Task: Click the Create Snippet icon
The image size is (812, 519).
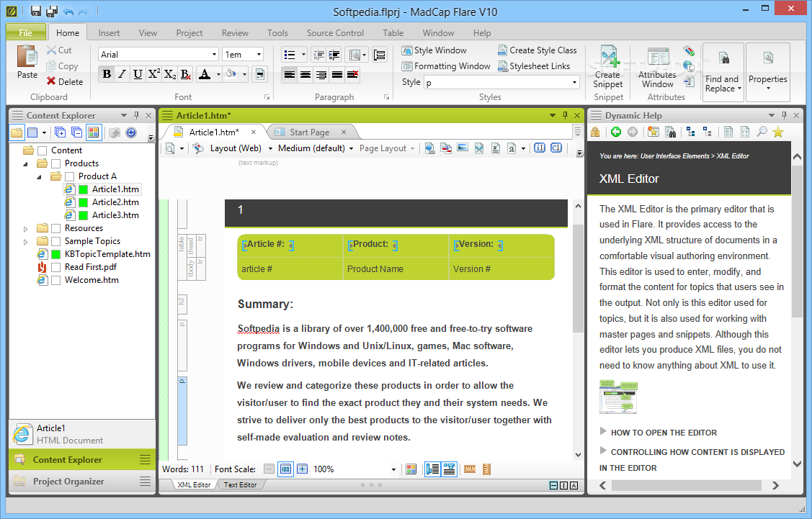Action: [x=609, y=57]
